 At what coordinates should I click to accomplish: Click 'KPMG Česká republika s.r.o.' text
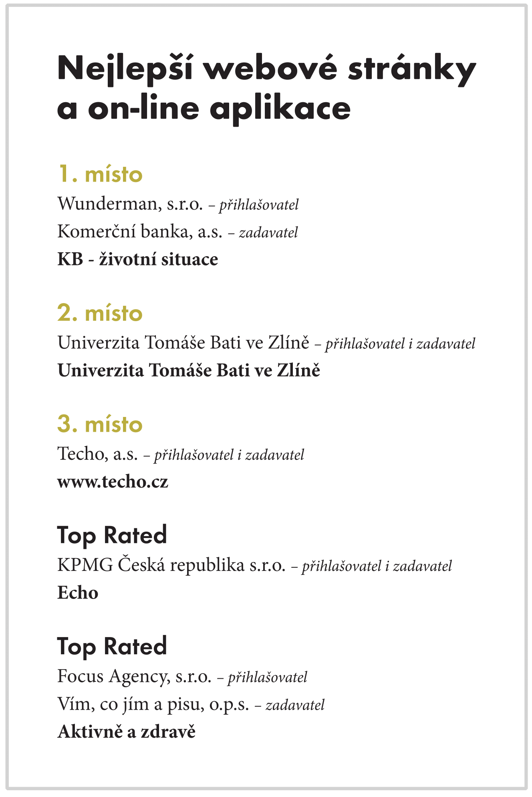tap(171, 566)
